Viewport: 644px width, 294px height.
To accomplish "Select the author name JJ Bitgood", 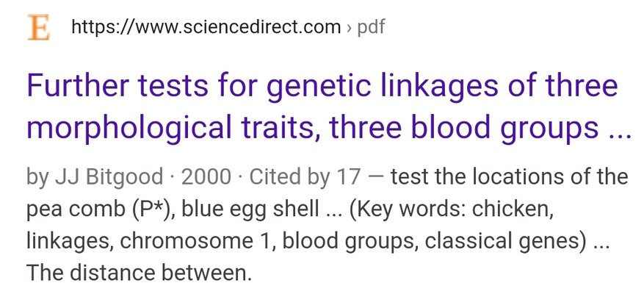I will click(109, 177).
